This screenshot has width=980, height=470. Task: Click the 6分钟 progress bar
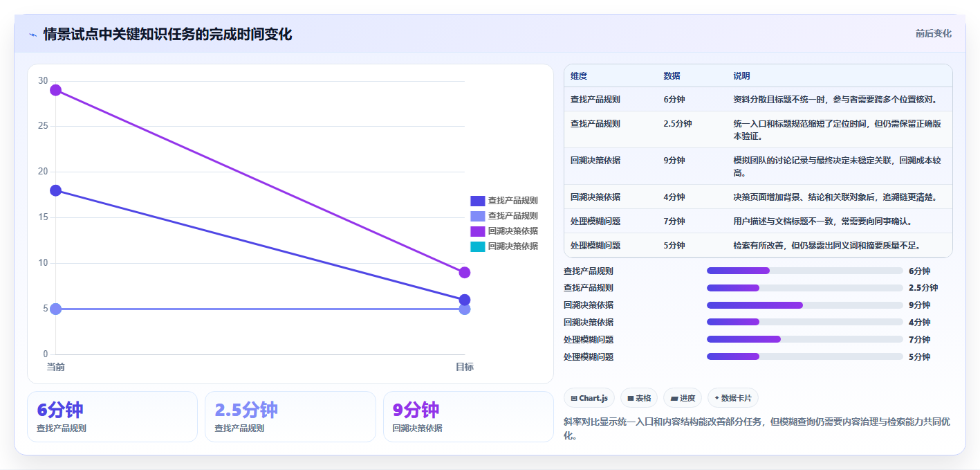(x=805, y=271)
